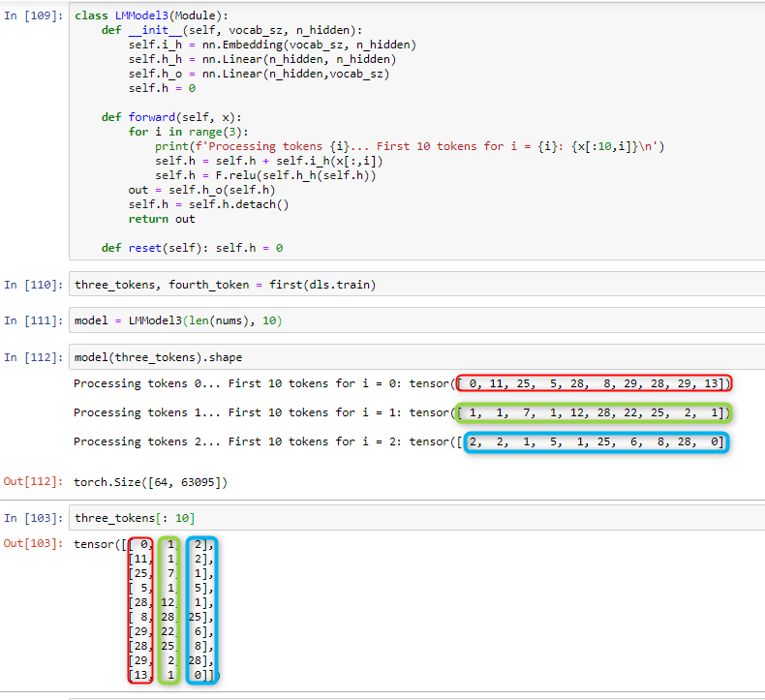The height and width of the screenshot is (700, 765).
Task: Click the In [111] prompt label
Action: pos(34,320)
